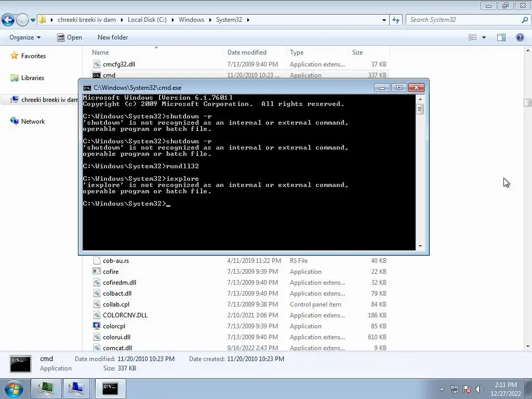The height and width of the screenshot is (399, 532).
Task: Select Network in navigation pane
Action: point(33,122)
